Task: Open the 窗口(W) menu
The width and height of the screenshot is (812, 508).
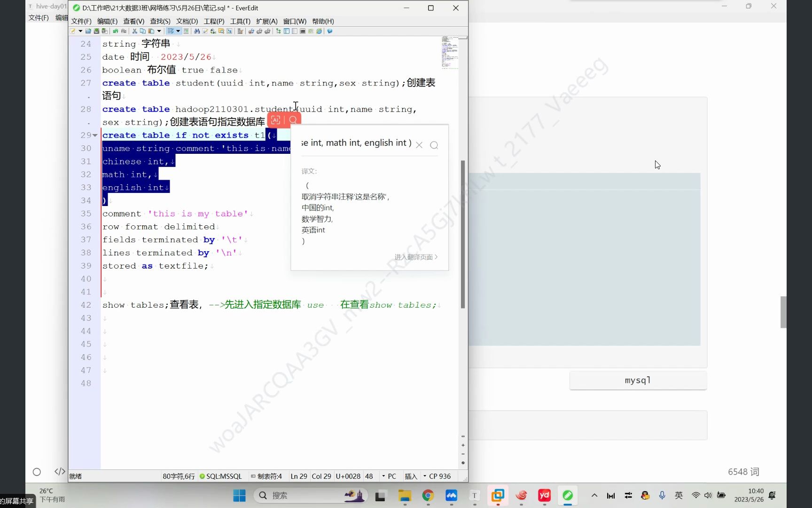Action: [295, 21]
